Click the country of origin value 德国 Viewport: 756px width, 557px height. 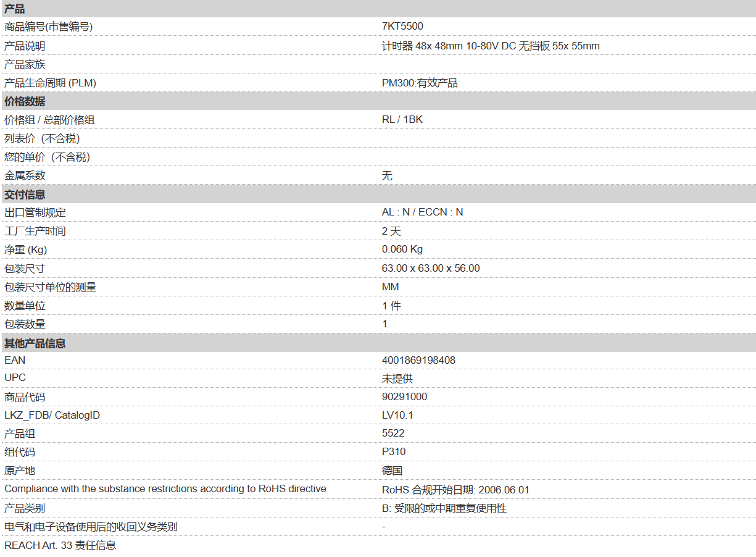[392, 471]
